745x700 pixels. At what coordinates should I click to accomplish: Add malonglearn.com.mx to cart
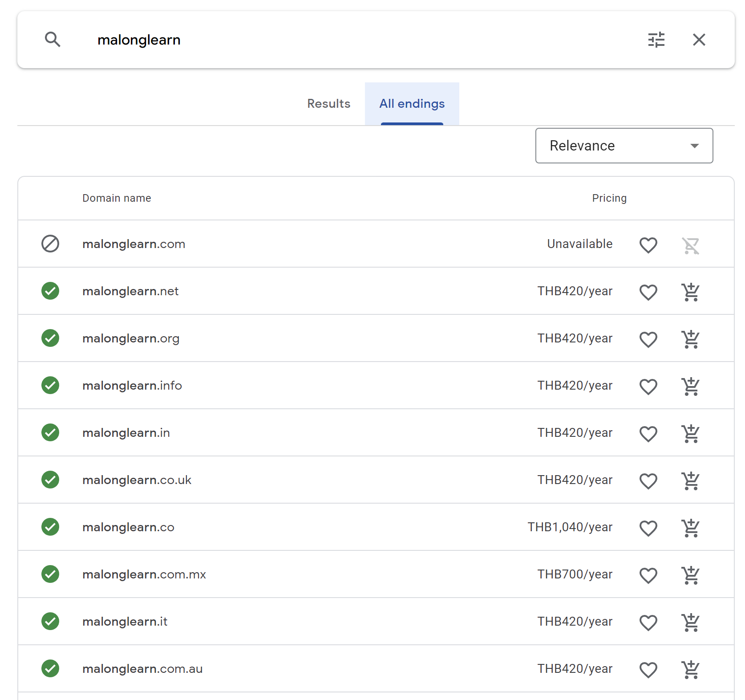pos(691,575)
